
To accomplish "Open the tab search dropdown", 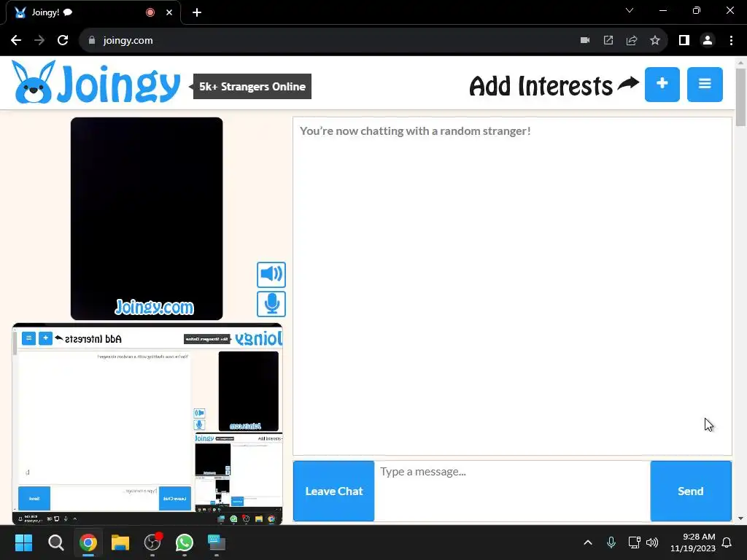I will click(630, 10).
